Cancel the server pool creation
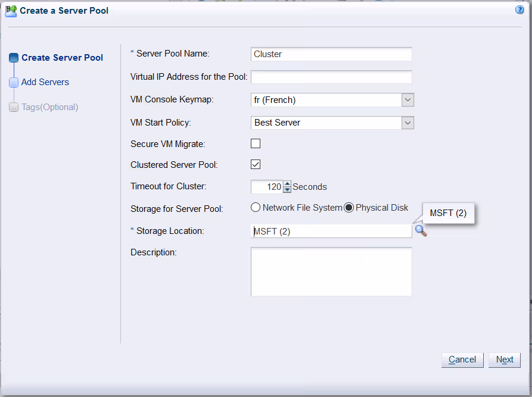The width and height of the screenshot is (532, 397). coord(462,360)
